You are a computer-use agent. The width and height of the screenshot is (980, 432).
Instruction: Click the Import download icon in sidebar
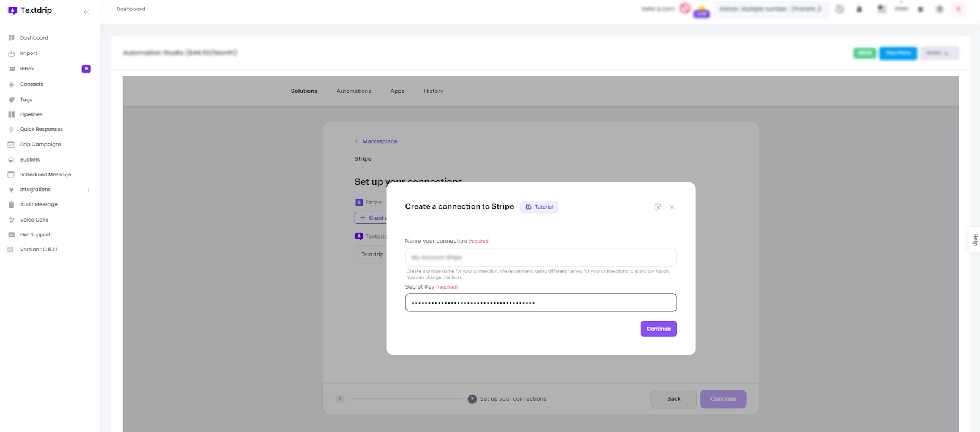point(11,53)
